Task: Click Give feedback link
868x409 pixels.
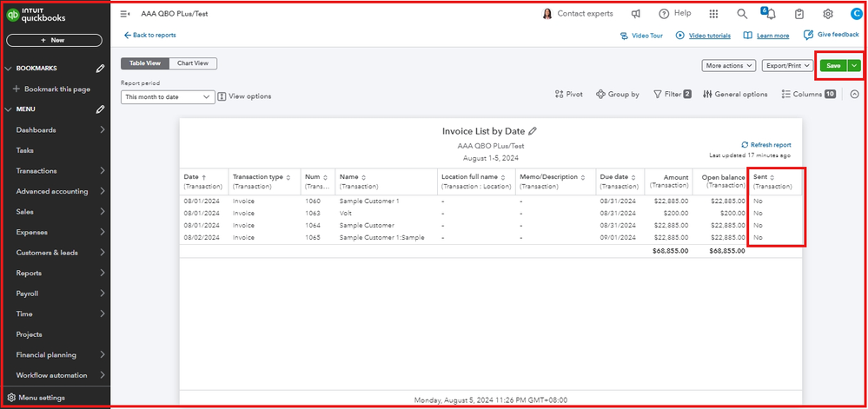Action: coord(831,35)
